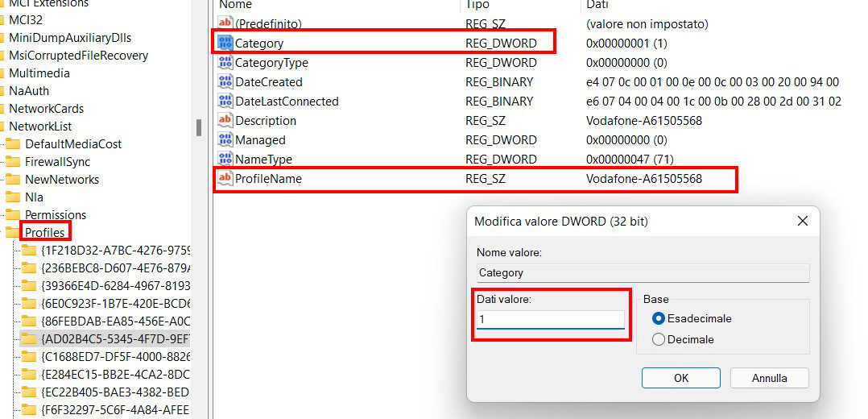The height and width of the screenshot is (419, 868).
Task: Select the MsiCorruptedFileRecovery key
Action: (79, 56)
